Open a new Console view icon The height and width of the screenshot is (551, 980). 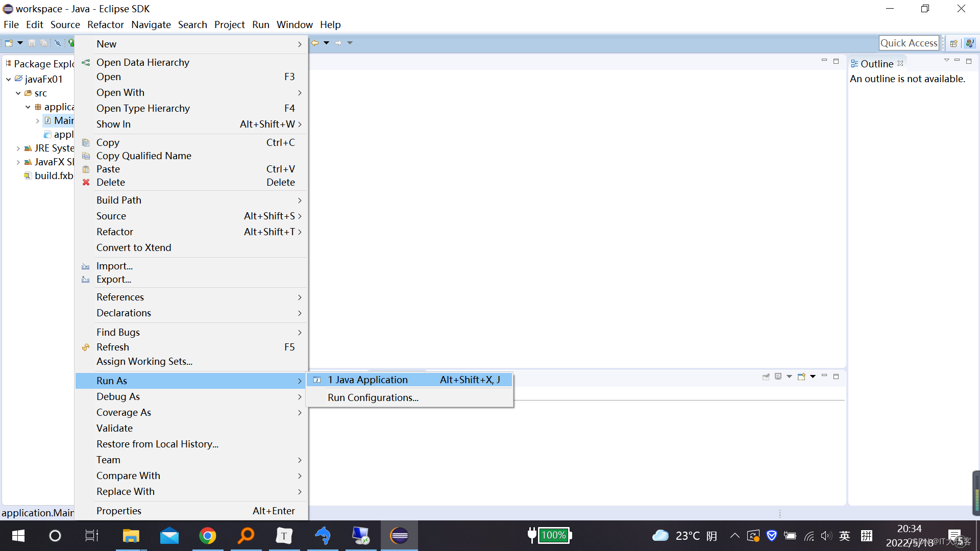802,377
